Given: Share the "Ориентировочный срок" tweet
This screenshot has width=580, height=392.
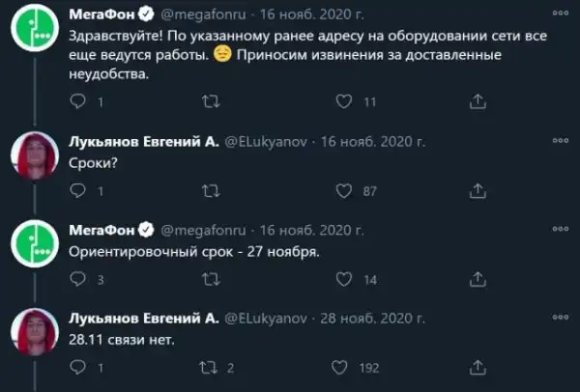Looking at the screenshot, I should (476, 280).
